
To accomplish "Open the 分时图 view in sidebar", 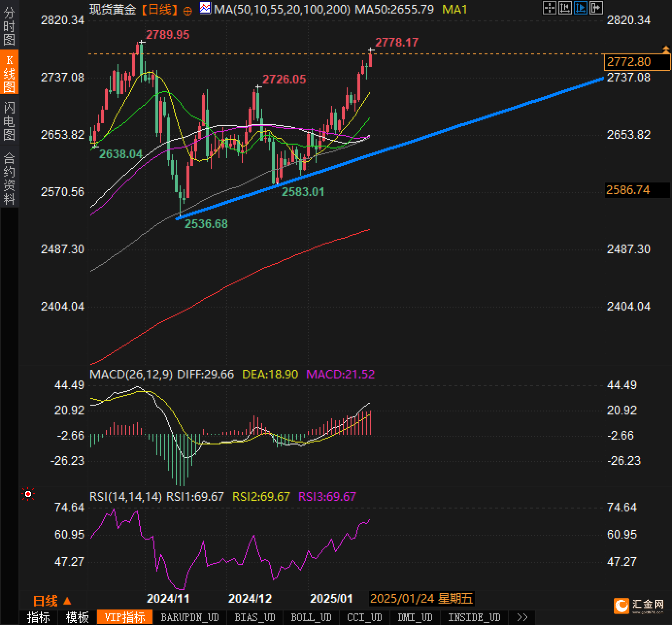I will pyautogui.click(x=9, y=26).
